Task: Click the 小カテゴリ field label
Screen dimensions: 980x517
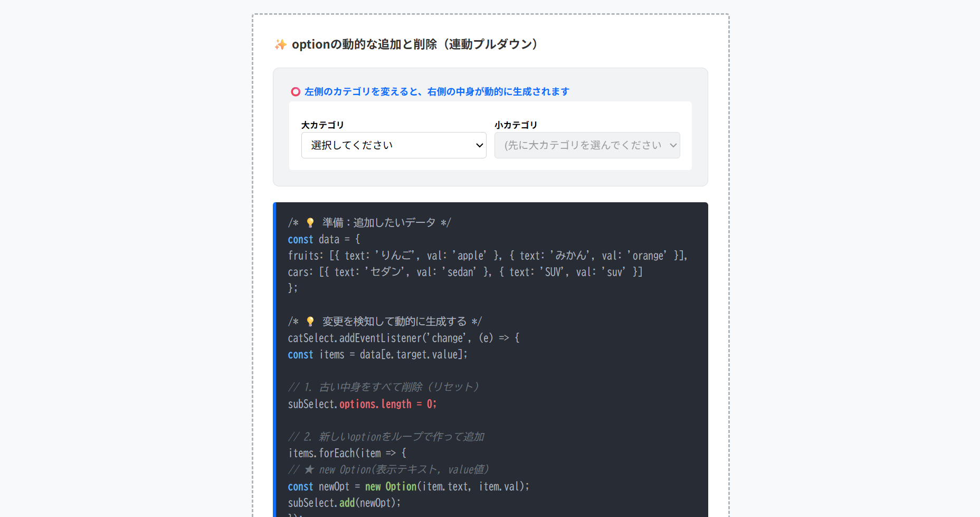Action: (x=515, y=125)
